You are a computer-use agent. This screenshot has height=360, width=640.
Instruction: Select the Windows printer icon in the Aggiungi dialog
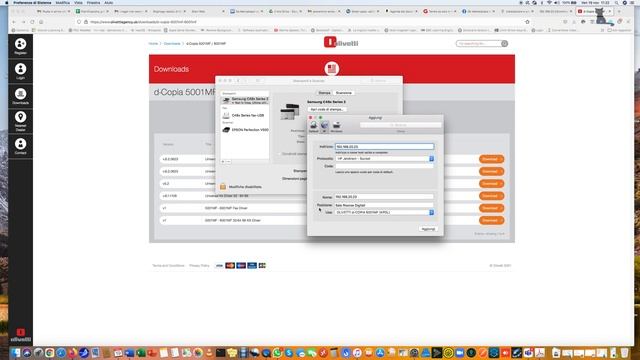pyautogui.click(x=336, y=127)
